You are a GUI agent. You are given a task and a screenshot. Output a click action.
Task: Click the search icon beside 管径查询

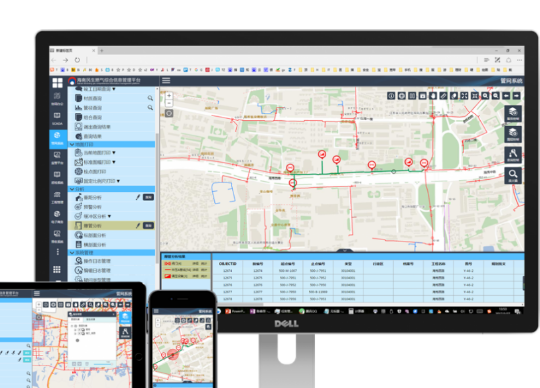150,108
